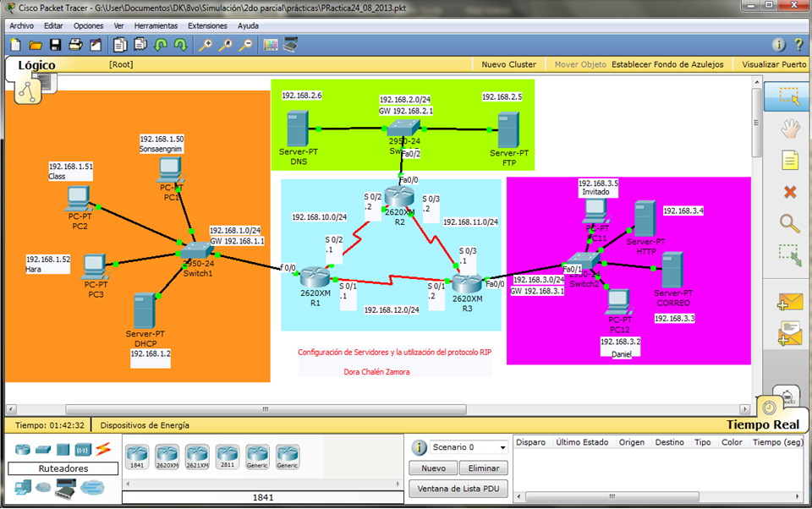
Task: Choose the 2811 router model
Action: (228, 457)
